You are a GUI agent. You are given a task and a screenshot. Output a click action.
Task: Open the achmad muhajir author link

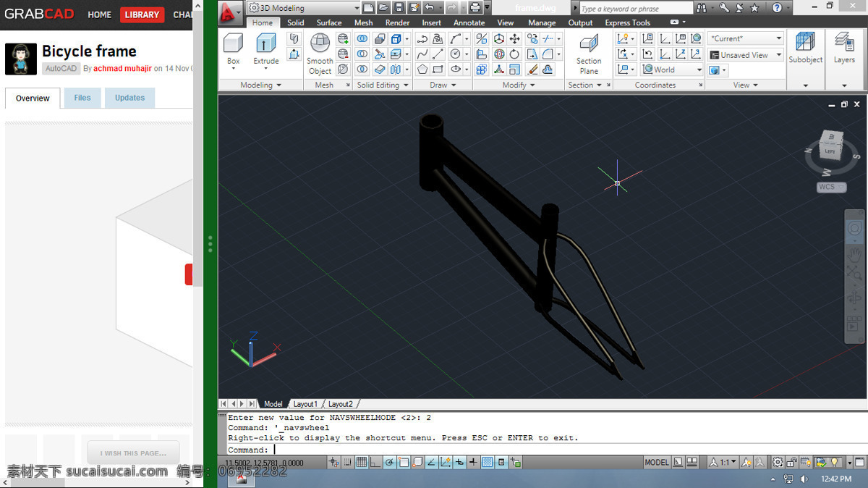click(122, 69)
